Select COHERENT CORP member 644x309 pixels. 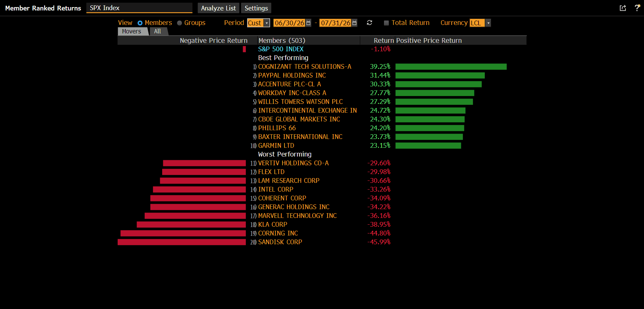282,198
